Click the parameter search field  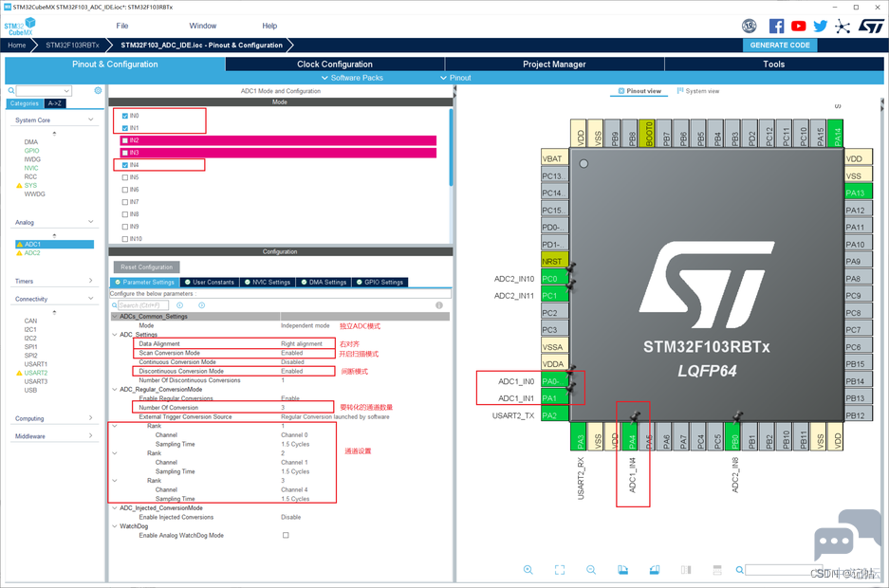coord(143,305)
